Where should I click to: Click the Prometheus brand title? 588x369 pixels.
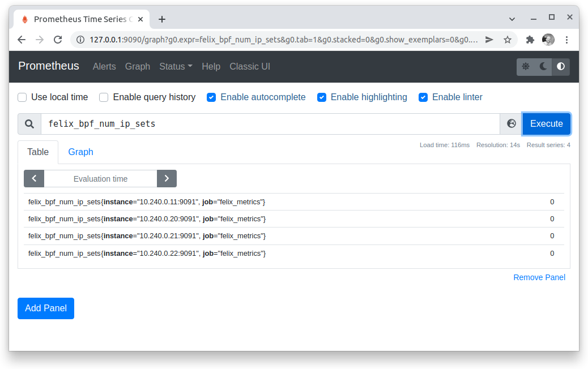[49, 66]
